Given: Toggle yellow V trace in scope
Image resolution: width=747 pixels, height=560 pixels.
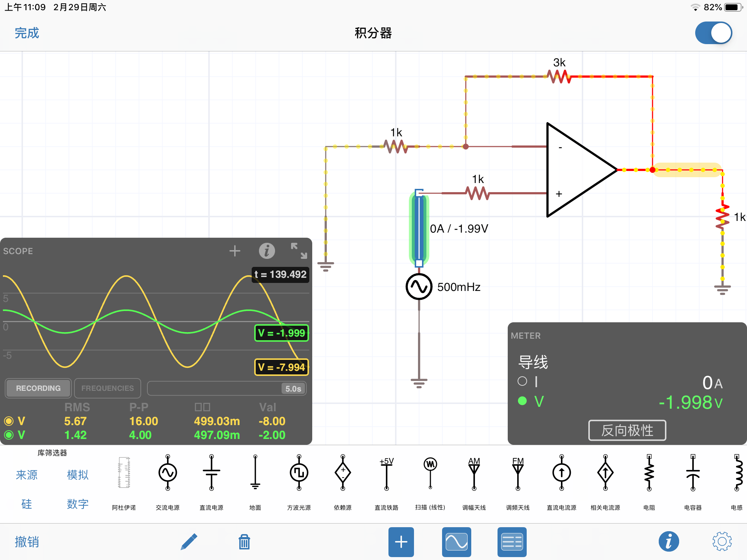Looking at the screenshot, I should tap(9, 421).
